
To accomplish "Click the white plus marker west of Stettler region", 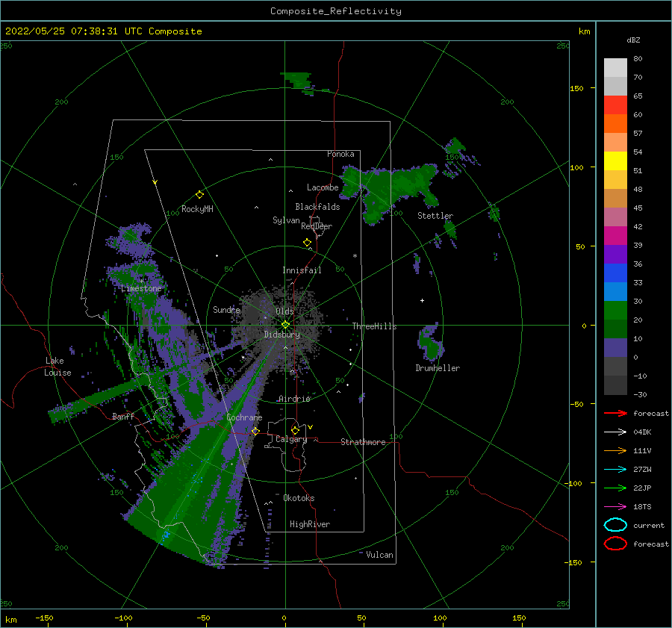I will 422,300.
